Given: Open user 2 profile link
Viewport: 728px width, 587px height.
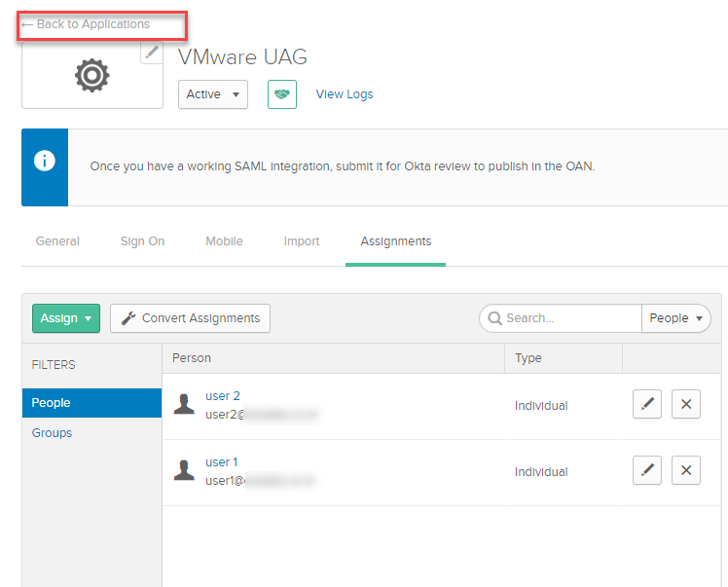Looking at the screenshot, I should click(x=223, y=395).
